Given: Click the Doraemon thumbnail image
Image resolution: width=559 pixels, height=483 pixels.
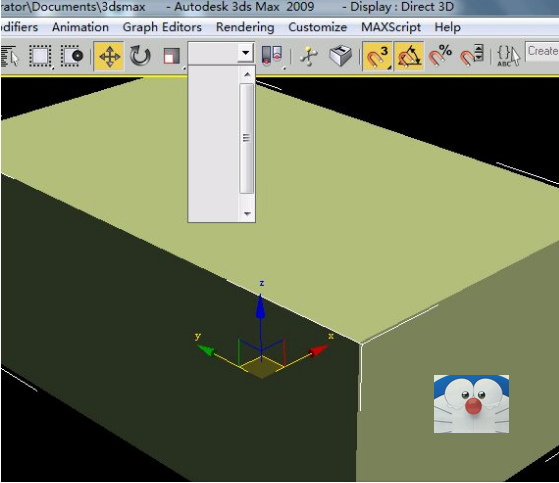Looking at the screenshot, I should click(x=471, y=404).
